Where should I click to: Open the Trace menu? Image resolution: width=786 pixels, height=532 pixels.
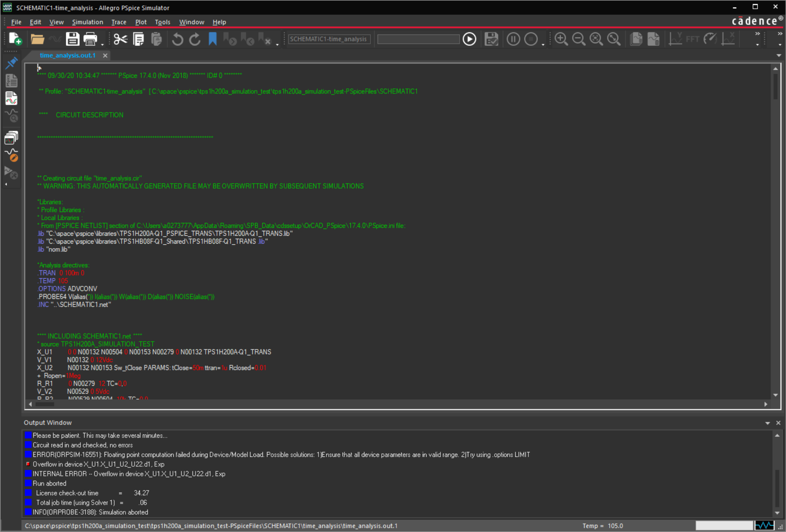(x=119, y=22)
